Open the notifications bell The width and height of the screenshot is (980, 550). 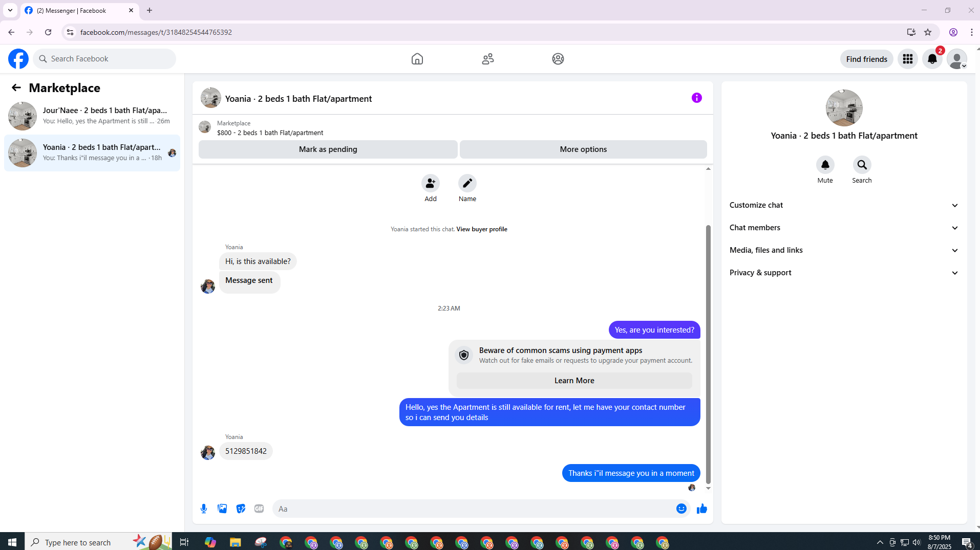(932, 59)
